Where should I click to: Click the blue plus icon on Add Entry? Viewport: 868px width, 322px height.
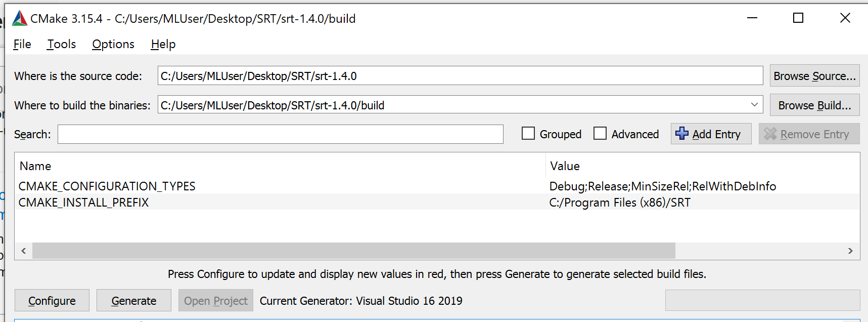point(682,133)
